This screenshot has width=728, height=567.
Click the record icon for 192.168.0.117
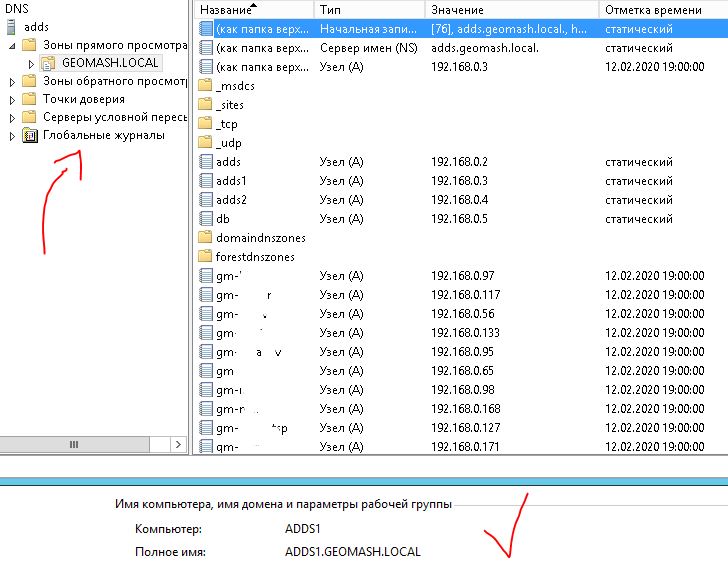[x=206, y=295]
